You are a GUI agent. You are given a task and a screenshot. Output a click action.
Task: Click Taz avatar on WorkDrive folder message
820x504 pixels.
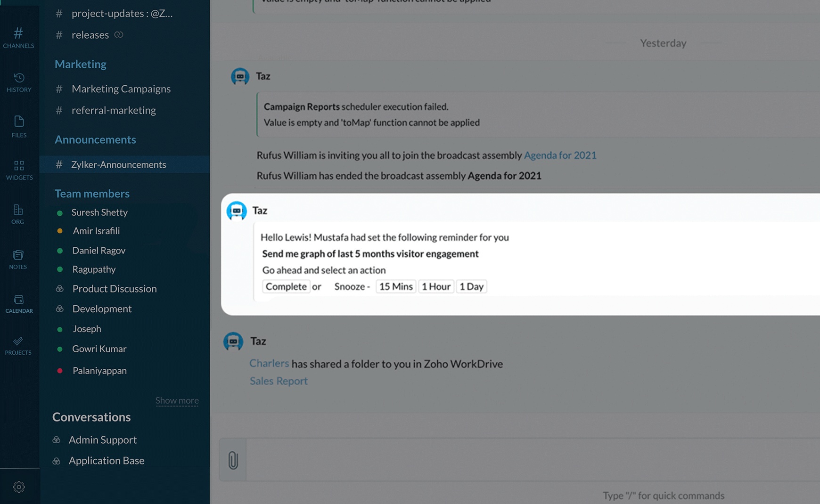233,341
